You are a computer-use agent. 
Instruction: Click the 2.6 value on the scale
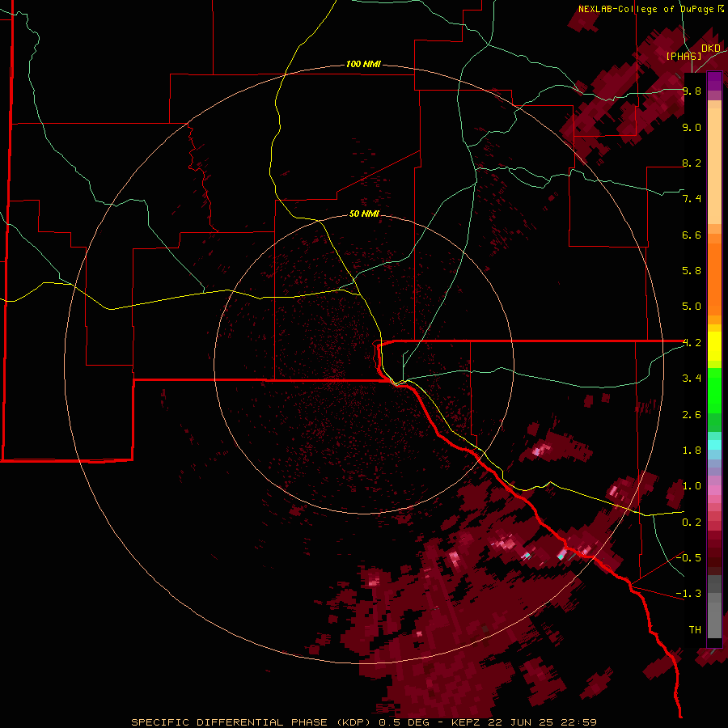coord(692,415)
